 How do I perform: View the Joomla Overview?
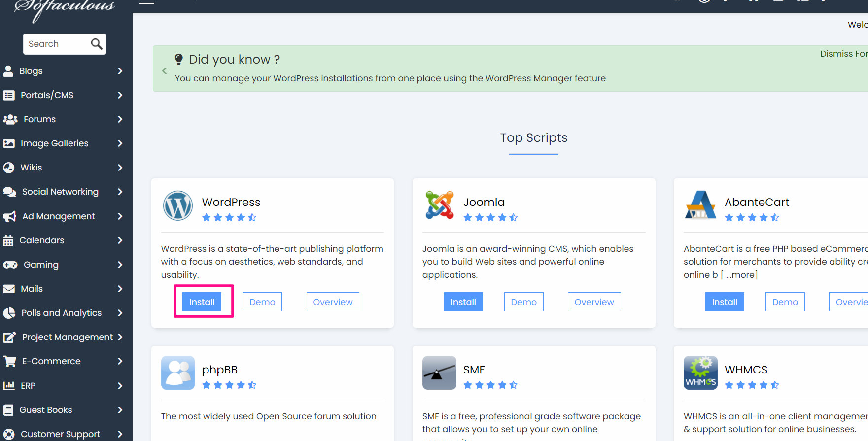(594, 302)
